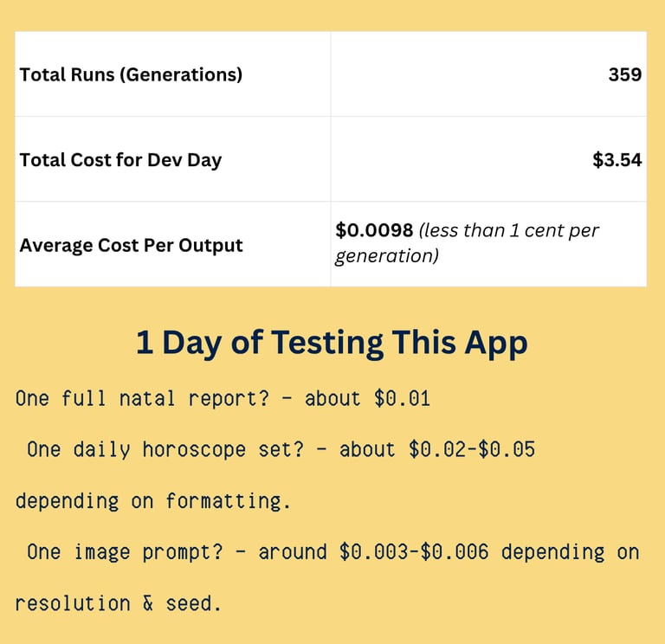Click the "One daily horoscope set?" text
Image resolution: width=665 pixels, height=644 pixels.
point(165,450)
